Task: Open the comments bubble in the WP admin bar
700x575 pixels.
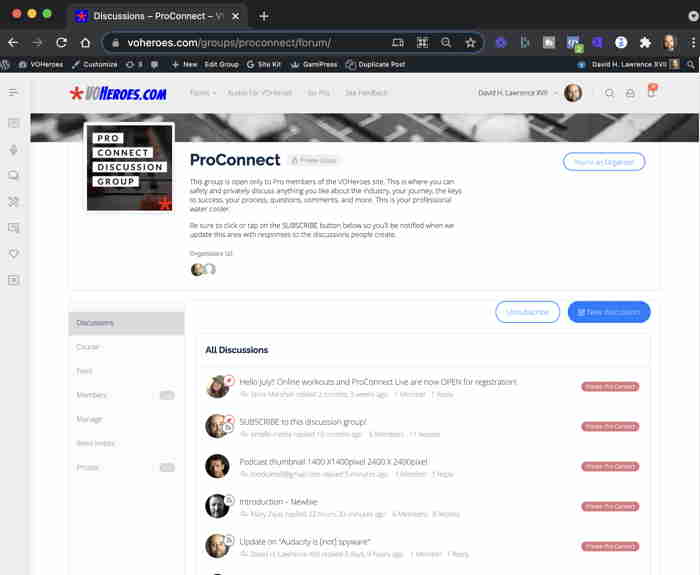Action: (154, 65)
